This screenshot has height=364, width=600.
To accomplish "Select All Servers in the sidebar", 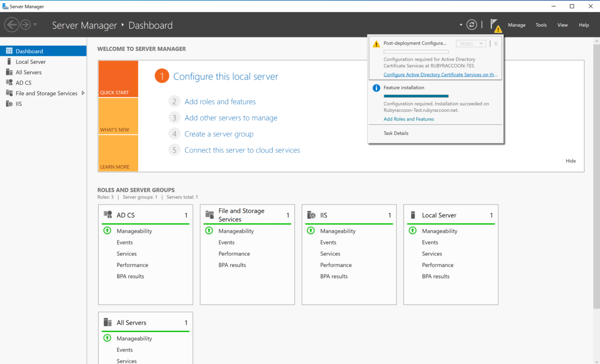I will (x=43, y=72).
